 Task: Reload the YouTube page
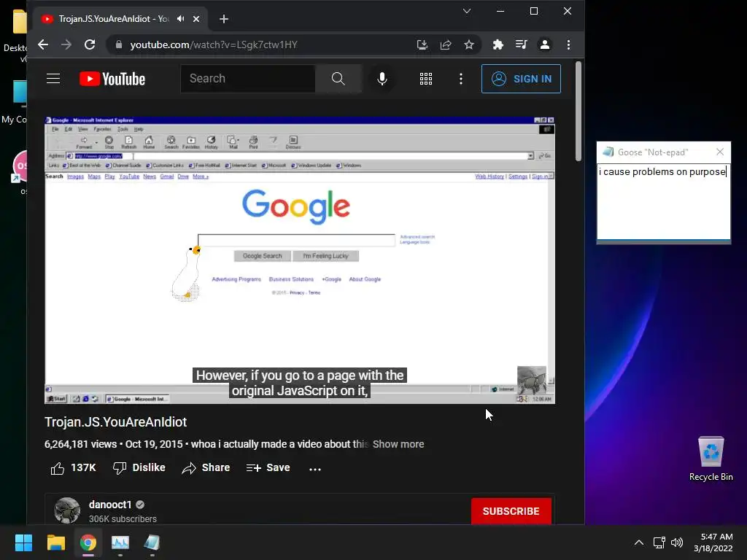tap(90, 44)
